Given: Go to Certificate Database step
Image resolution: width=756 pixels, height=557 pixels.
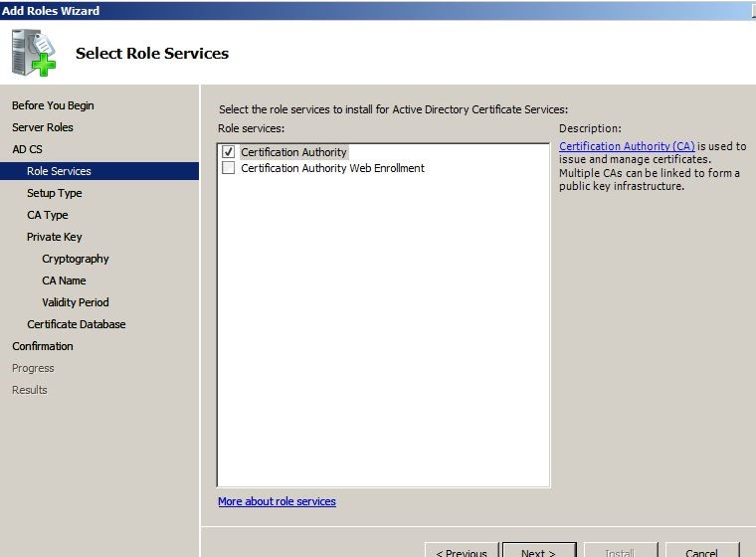Looking at the screenshot, I should point(77,324).
